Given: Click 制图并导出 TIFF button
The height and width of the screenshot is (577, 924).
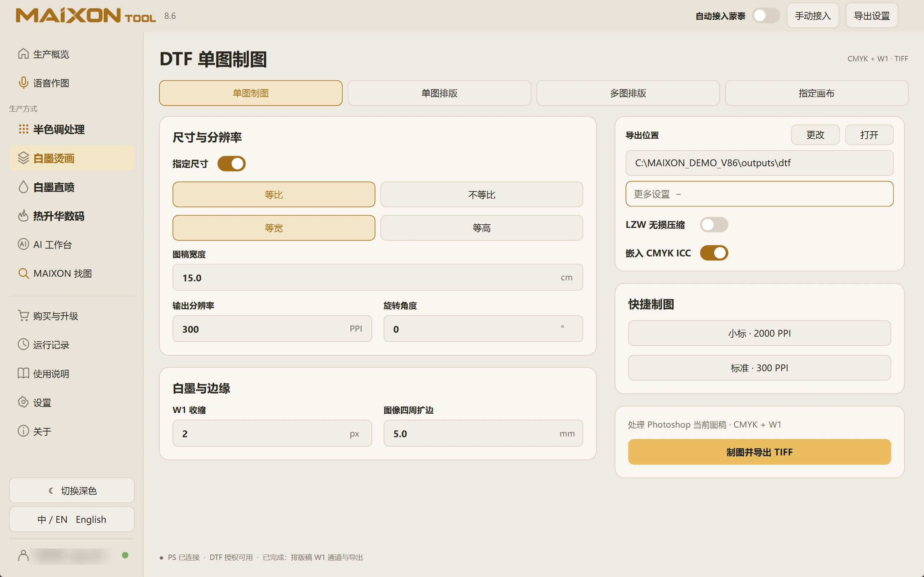Looking at the screenshot, I should coord(759,452).
